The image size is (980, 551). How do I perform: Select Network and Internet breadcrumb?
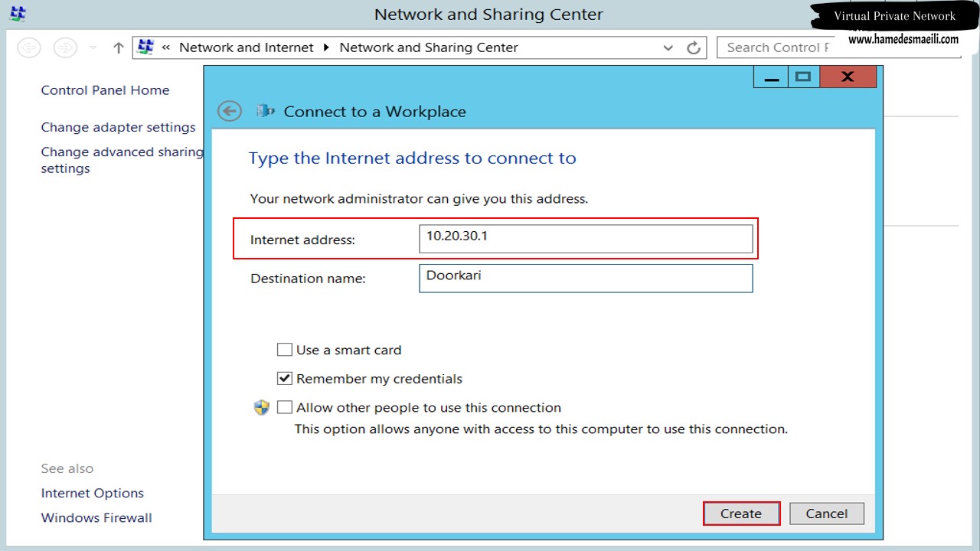coord(247,47)
